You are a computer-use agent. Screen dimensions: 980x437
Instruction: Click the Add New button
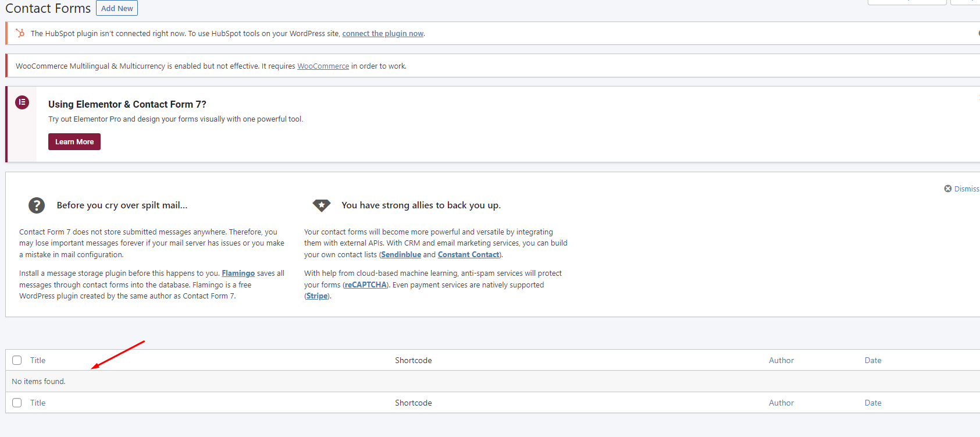tap(117, 8)
